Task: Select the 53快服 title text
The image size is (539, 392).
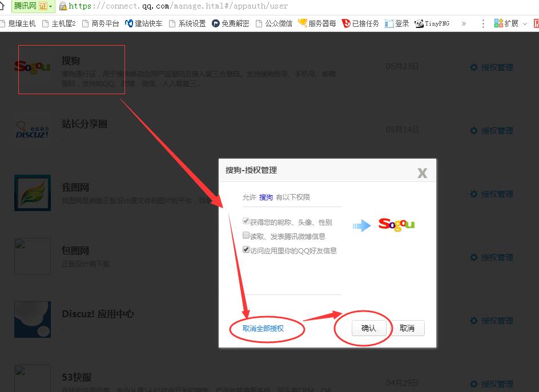Action: [x=77, y=377]
